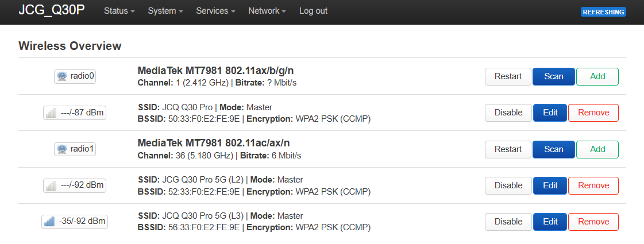
Task: Click Log out in the navbar
Action: click(313, 11)
